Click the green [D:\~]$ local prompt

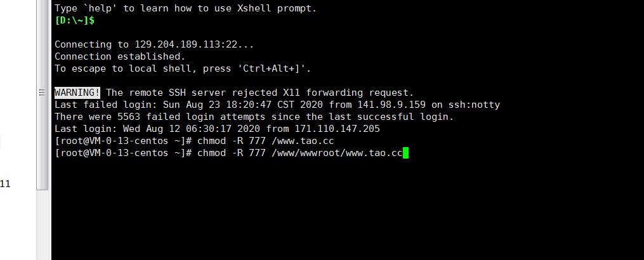74,20
